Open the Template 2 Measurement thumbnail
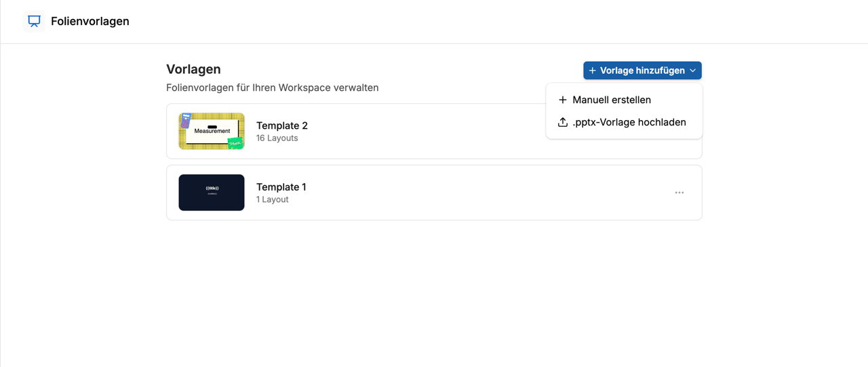868x367 pixels. pos(212,131)
